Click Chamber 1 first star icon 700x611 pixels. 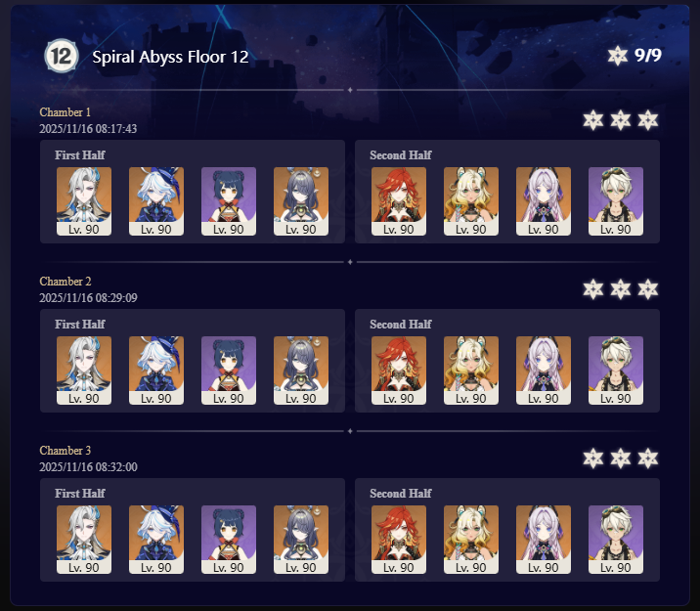[x=592, y=120]
